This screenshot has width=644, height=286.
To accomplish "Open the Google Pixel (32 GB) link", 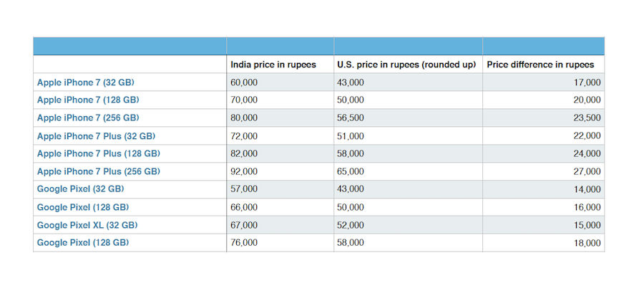I will (80, 189).
